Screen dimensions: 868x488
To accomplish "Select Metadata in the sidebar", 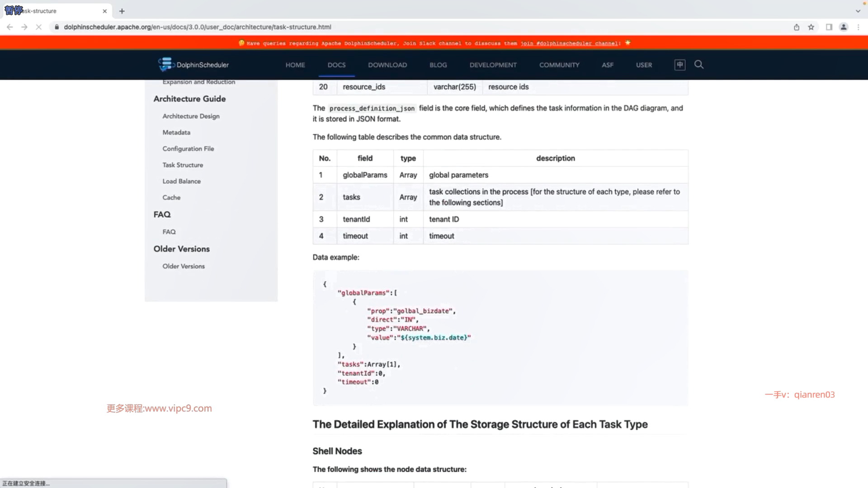I will [176, 132].
